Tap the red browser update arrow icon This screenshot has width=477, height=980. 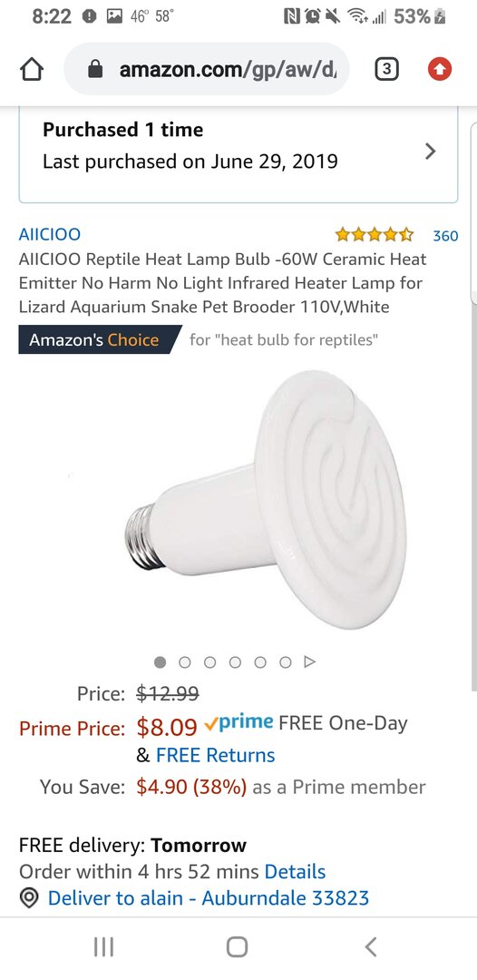point(440,70)
